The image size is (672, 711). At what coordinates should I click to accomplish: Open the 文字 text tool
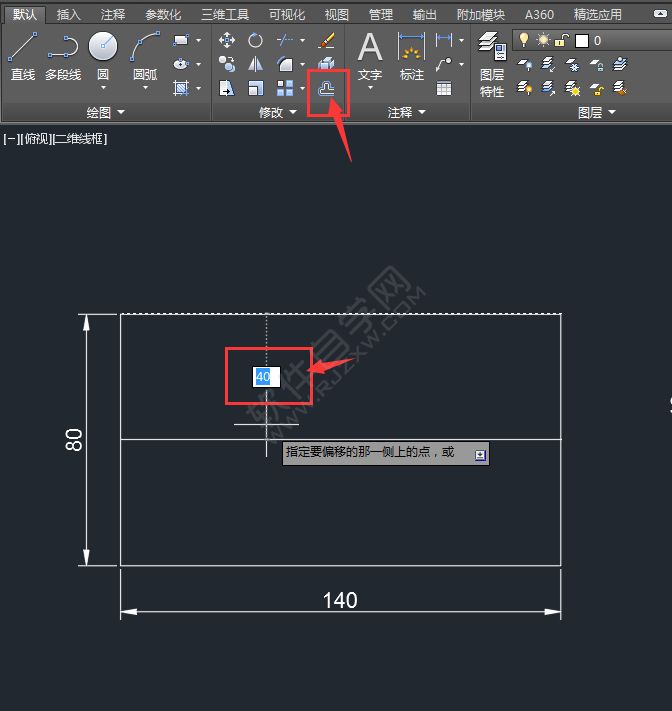pos(370,56)
